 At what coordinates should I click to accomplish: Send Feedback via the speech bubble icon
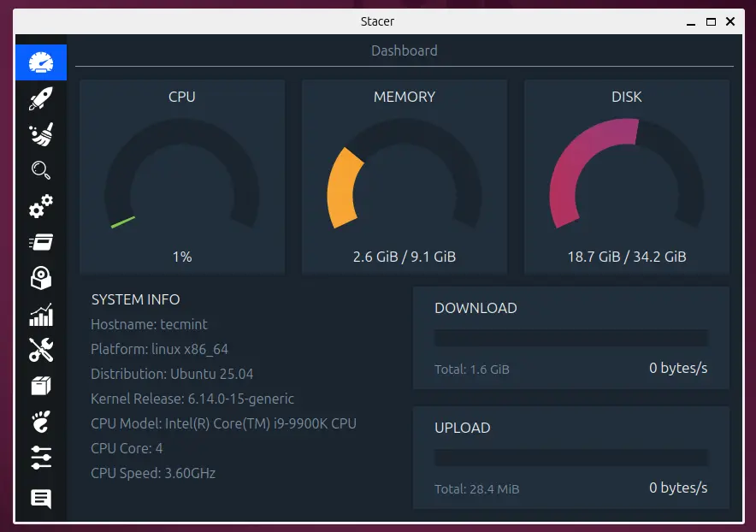[40, 498]
